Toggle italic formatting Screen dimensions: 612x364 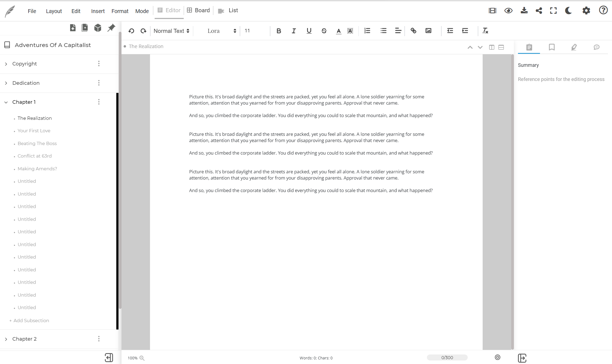coord(294,31)
